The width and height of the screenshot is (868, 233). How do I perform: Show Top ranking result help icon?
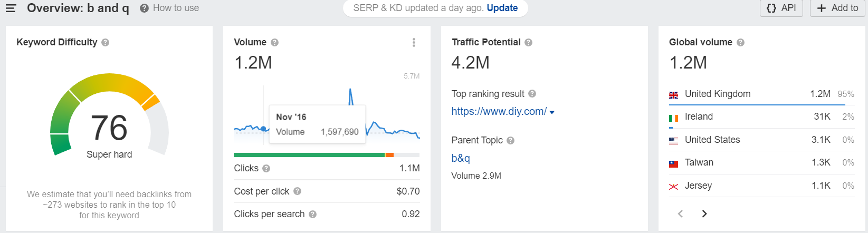click(x=532, y=94)
